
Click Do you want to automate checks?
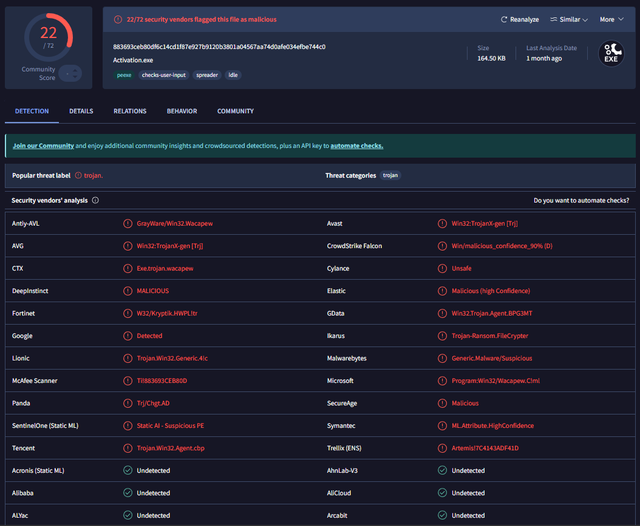pyautogui.click(x=581, y=201)
